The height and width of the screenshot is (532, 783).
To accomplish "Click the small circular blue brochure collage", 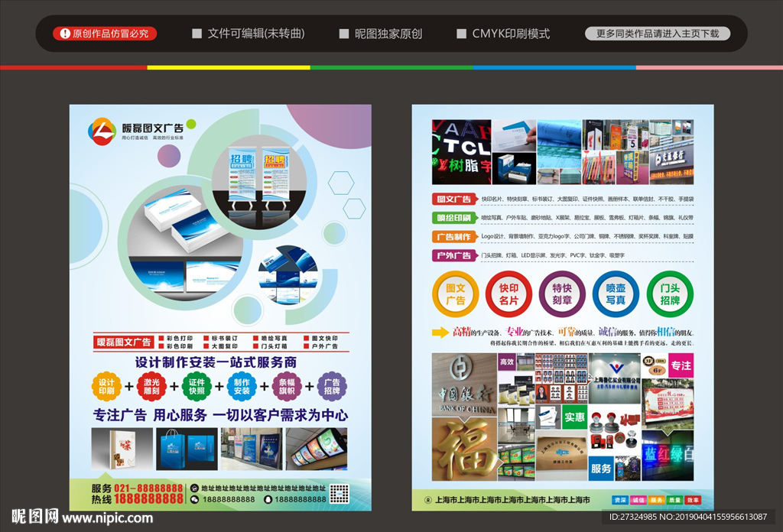I will [288, 274].
